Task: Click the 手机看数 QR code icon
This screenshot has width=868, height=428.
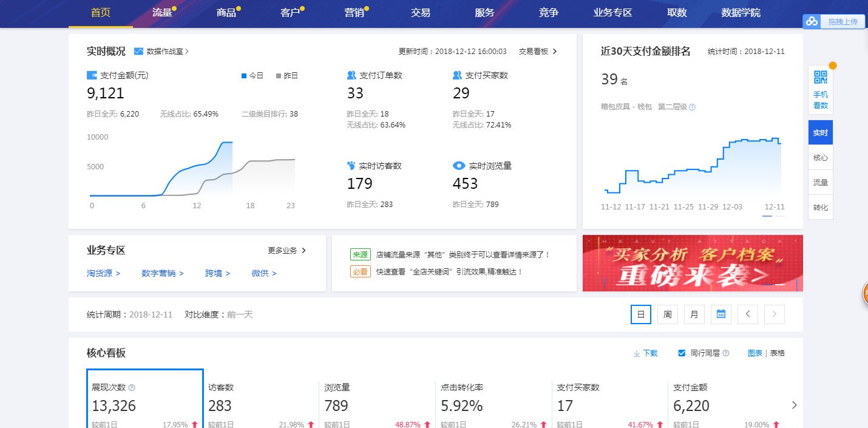Action: click(819, 78)
